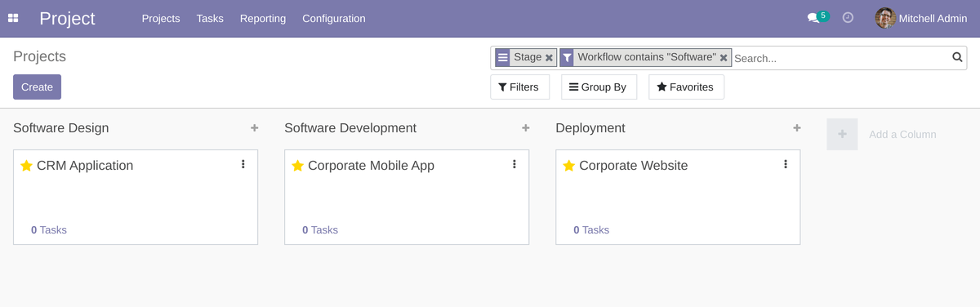Add a project in Deployment column
Image resolution: width=980 pixels, height=307 pixels.
[x=796, y=128]
